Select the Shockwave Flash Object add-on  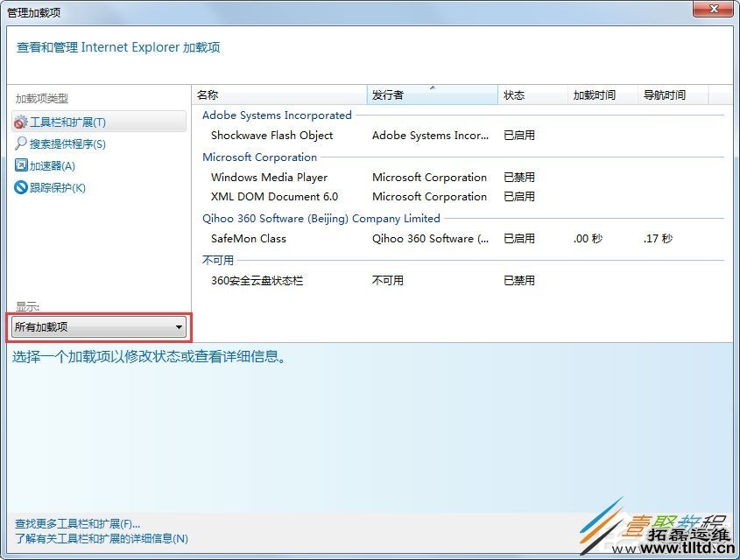[x=271, y=136]
